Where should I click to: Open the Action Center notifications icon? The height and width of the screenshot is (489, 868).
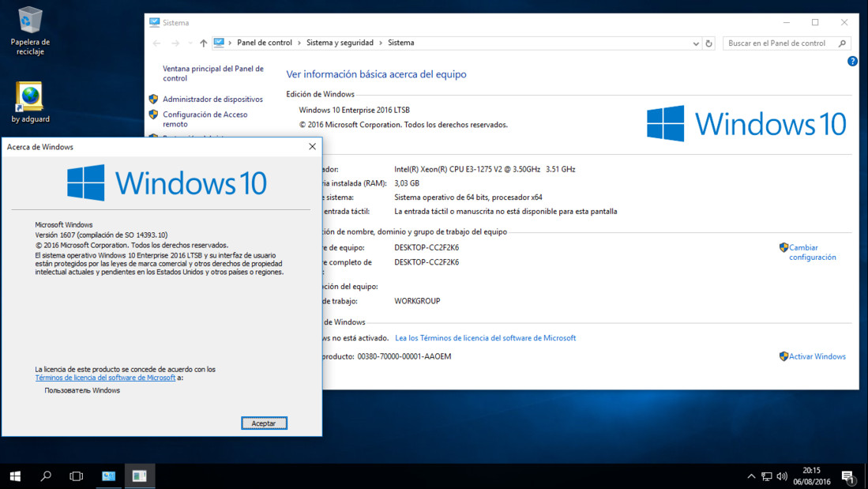point(848,476)
